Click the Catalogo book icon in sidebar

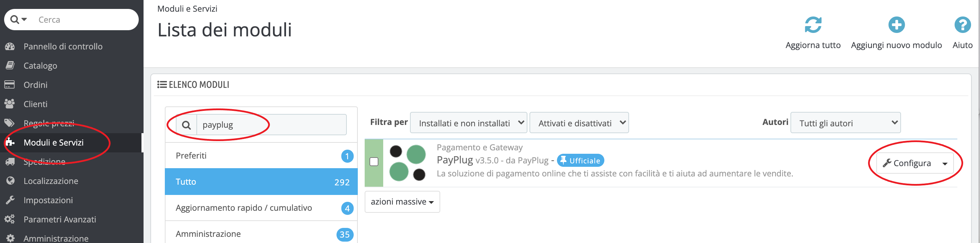pos(10,66)
